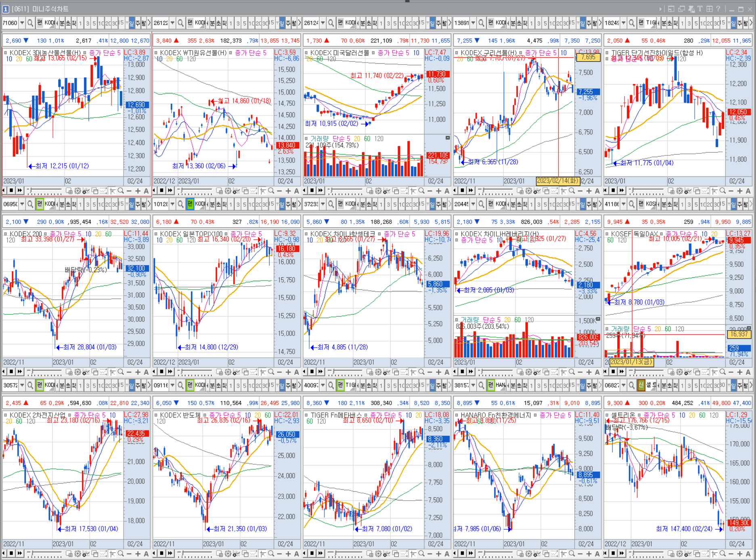Click the stop button under KODEX 2차전지산업 chart
Image resolution: width=756 pixels, height=560 pixels.
point(11,553)
